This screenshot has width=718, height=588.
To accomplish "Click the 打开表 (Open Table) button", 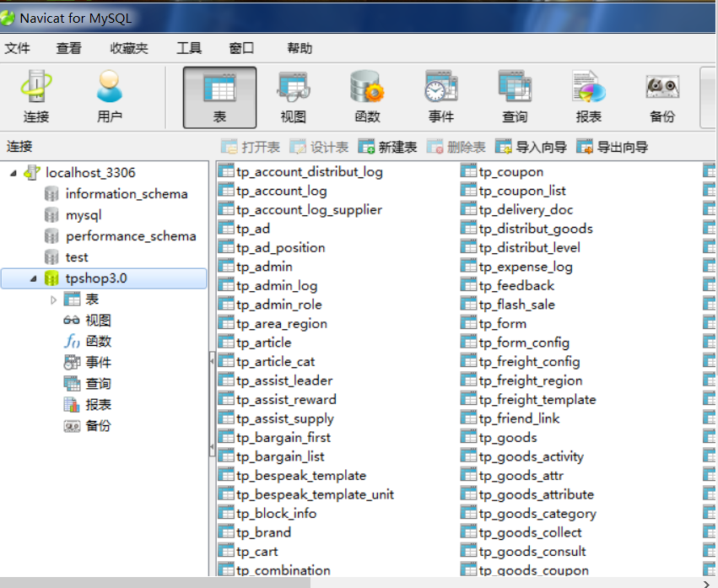I will click(251, 147).
